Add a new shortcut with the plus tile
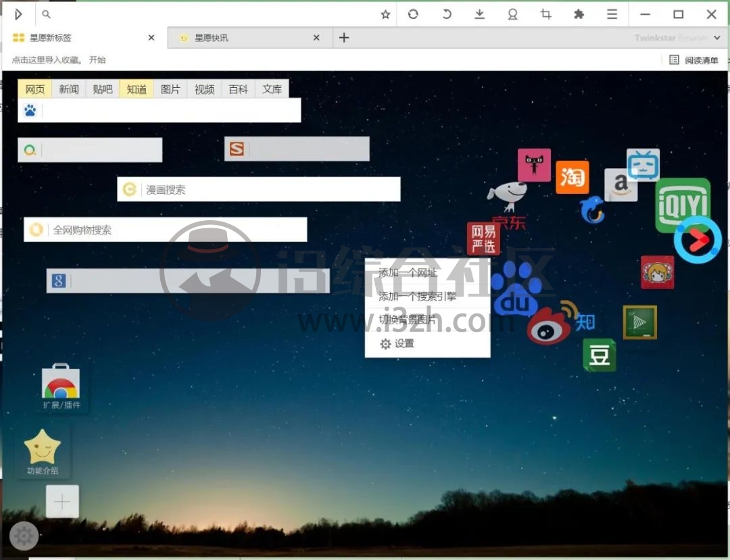 point(62,501)
